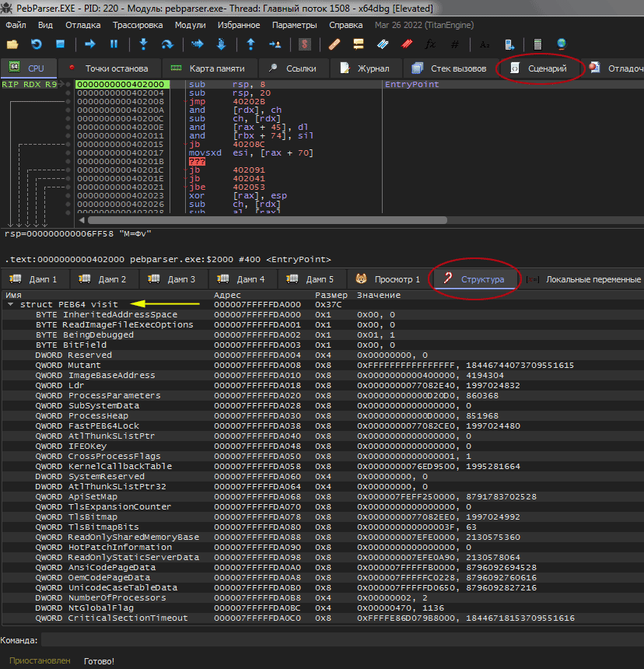Toggle breakpoint bullet at address 0000000000402015

[x=68, y=144]
